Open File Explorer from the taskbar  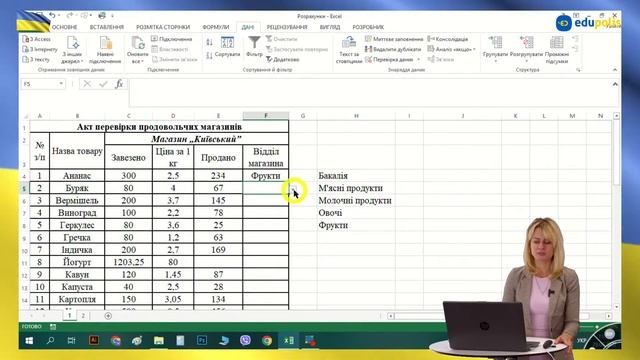[x=159, y=340]
